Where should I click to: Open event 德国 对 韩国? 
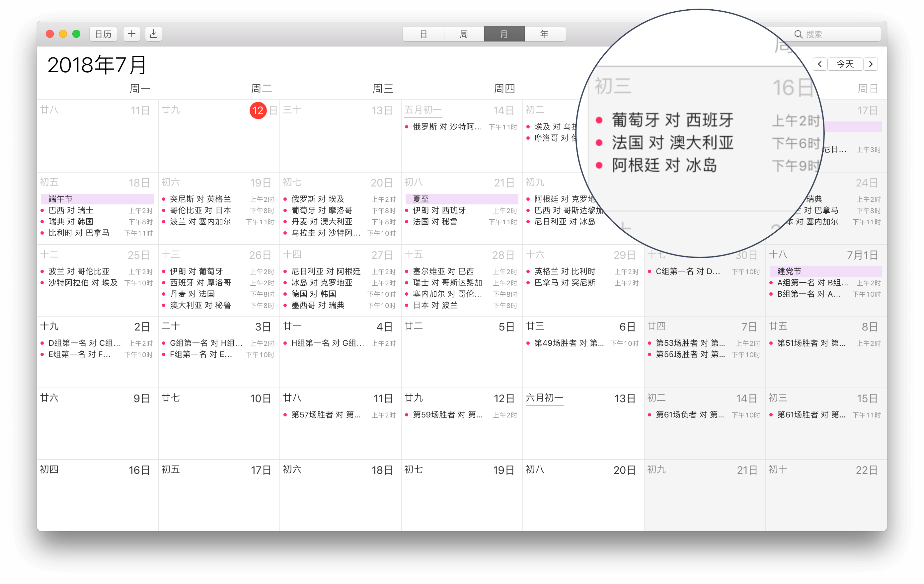pyautogui.click(x=340, y=294)
